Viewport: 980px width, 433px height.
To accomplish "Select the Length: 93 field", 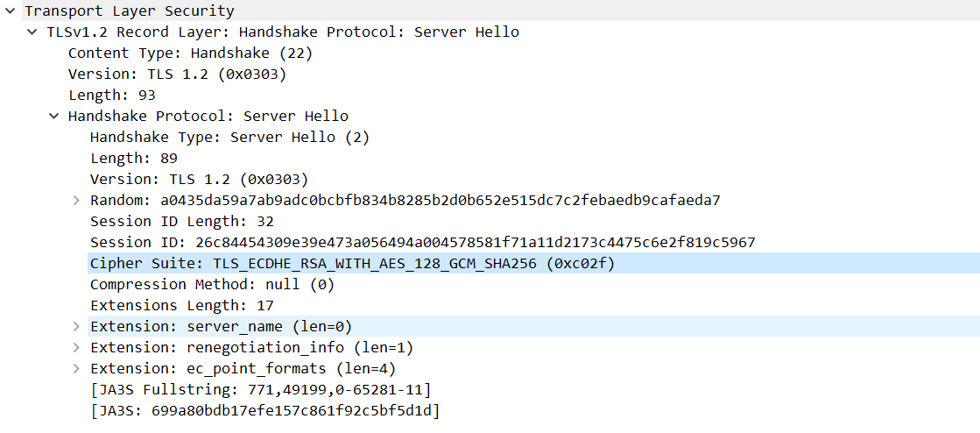I will click(99, 95).
